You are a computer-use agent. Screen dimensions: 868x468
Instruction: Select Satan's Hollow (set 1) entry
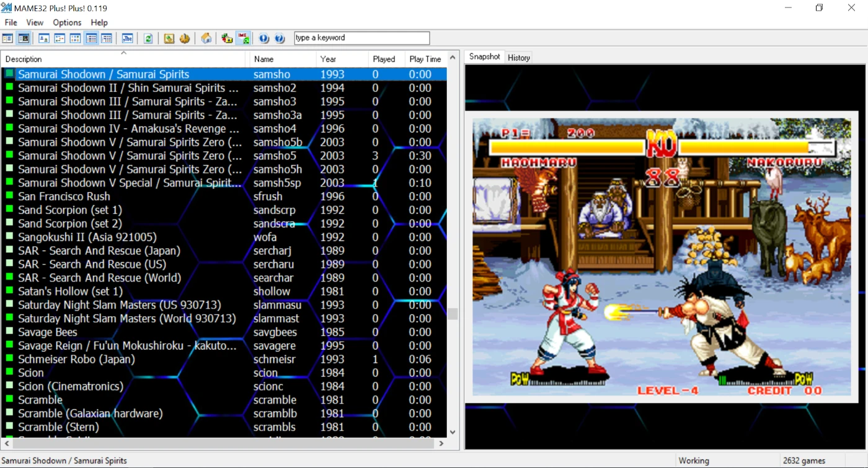coord(70,291)
